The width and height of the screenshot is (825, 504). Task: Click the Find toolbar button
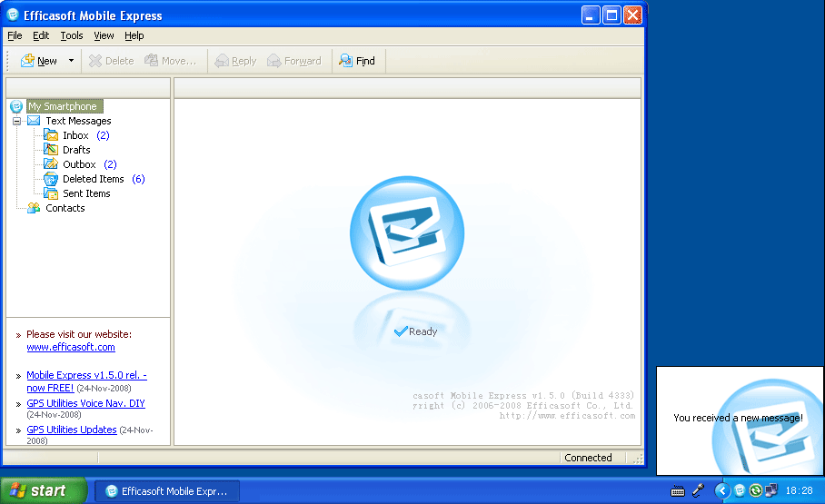click(357, 61)
